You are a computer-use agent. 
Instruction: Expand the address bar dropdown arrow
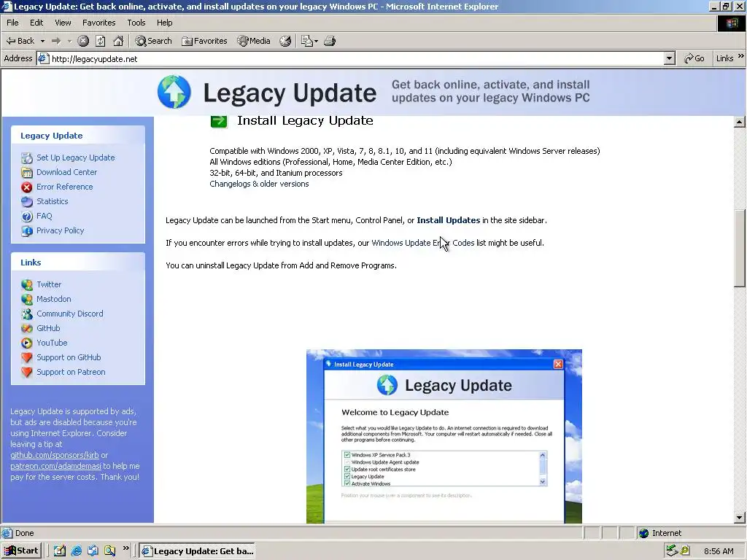point(670,58)
